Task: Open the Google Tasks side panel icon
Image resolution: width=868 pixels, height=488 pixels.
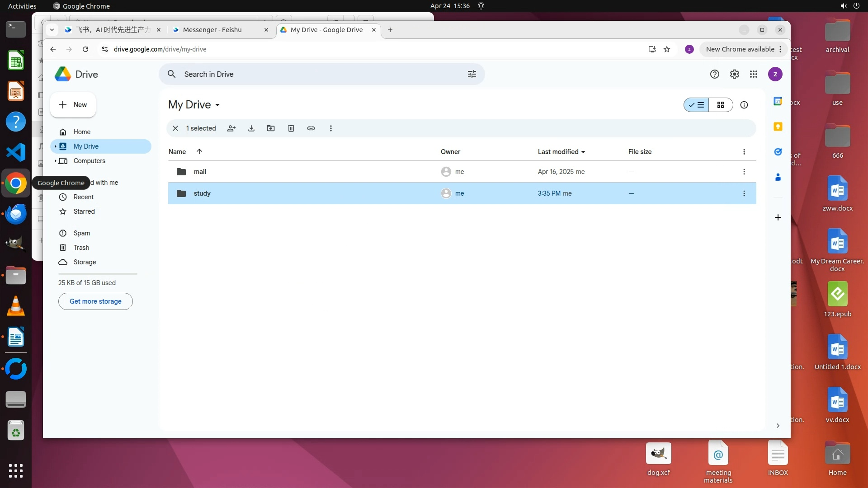Action: [x=778, y=152]
